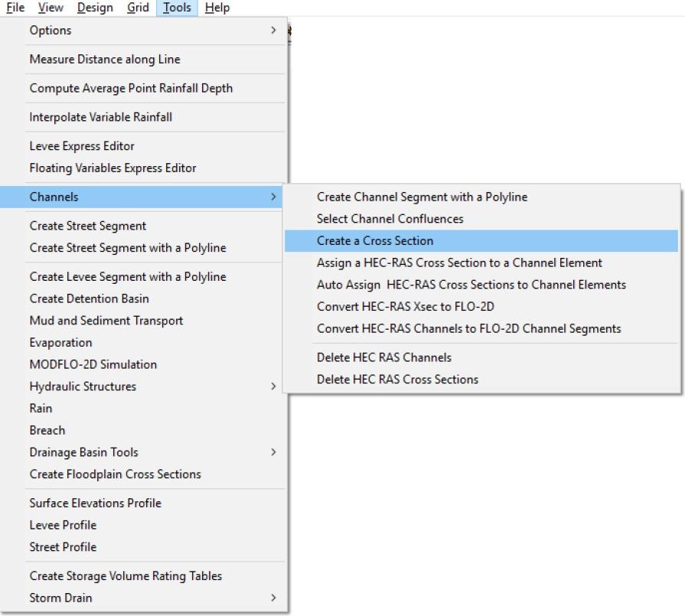Select Mud and Sediment Transport
Screen dimensions: 685x616
point(106,321)
